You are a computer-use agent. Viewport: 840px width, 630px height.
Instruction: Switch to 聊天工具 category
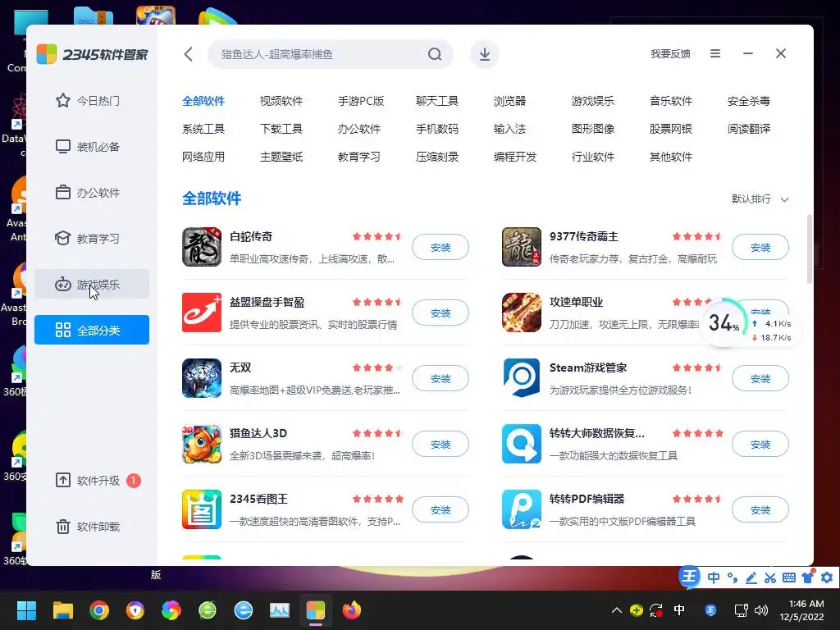437,101
